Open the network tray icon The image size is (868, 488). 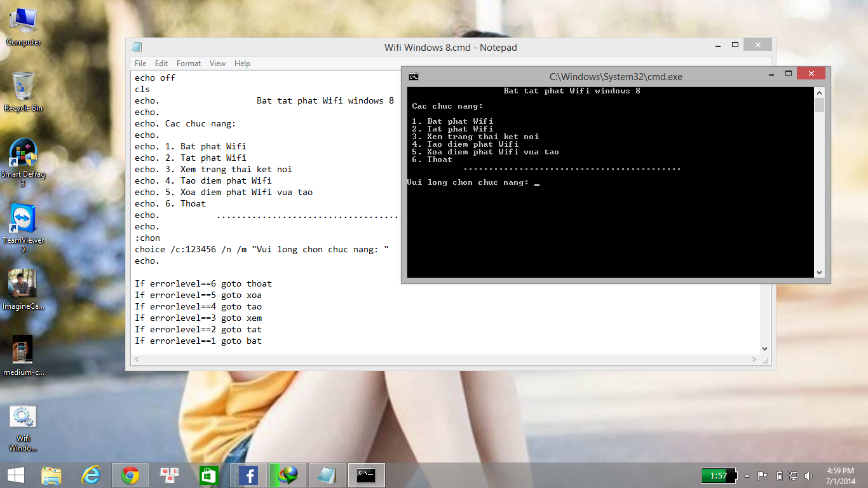coord(793,475)
